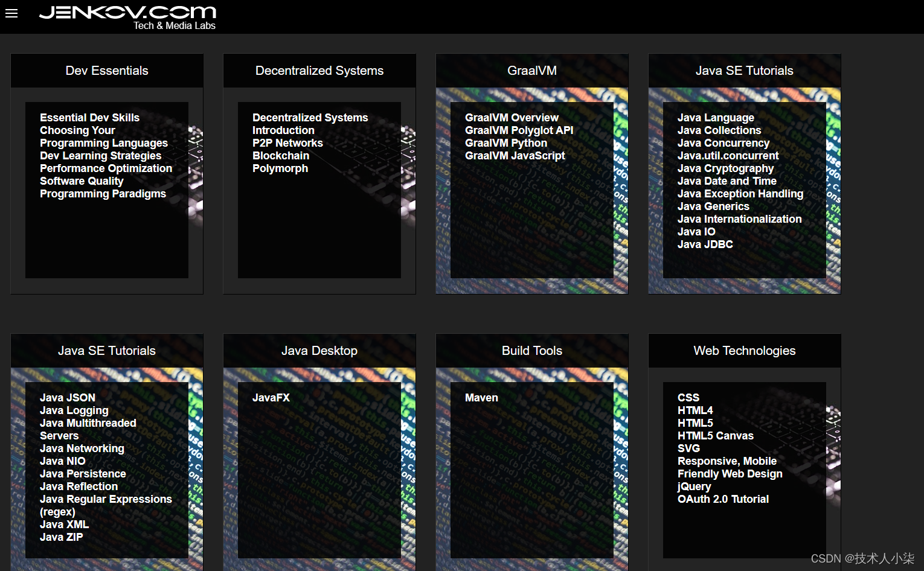Open Responsive, Mobile Friendly Web Design link

(730, 467)
